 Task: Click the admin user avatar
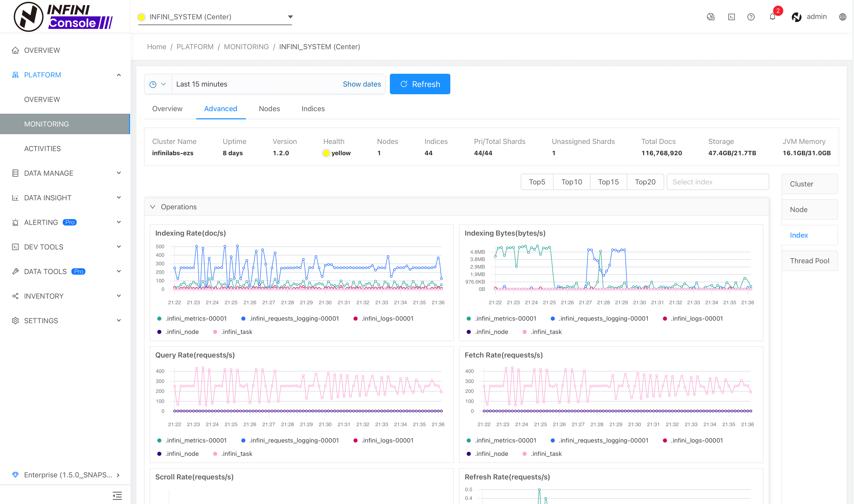coord(797,17)
